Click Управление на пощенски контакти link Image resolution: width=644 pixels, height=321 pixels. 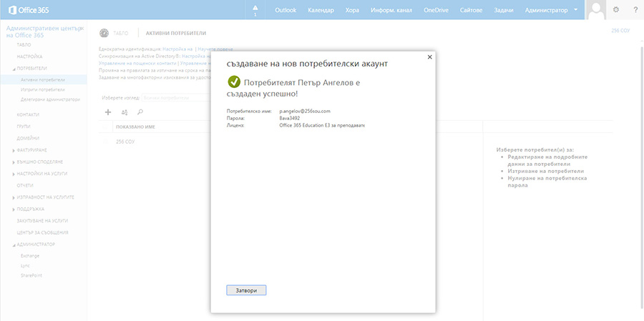[137, 64]
